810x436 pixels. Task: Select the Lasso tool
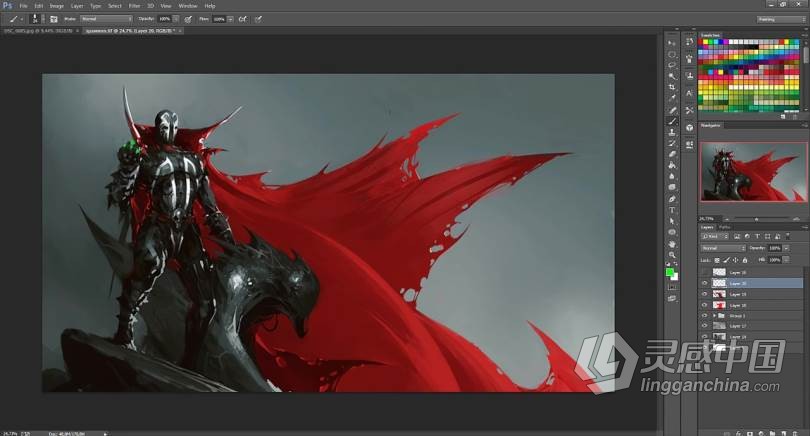pos(672,65)
